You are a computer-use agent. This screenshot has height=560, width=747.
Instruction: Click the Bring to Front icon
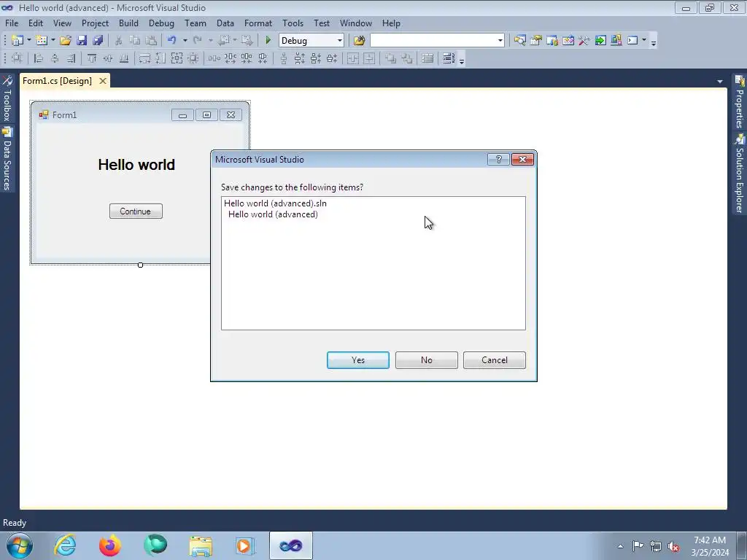tap(391, 58)
